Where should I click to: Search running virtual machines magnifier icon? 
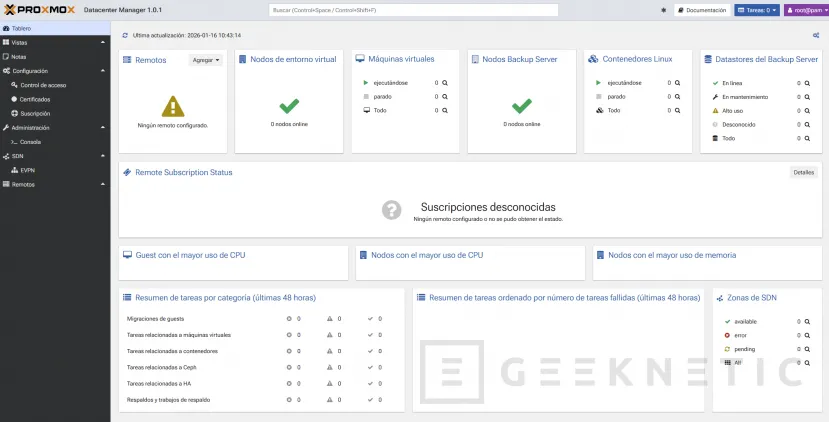[x=445, y=83]
